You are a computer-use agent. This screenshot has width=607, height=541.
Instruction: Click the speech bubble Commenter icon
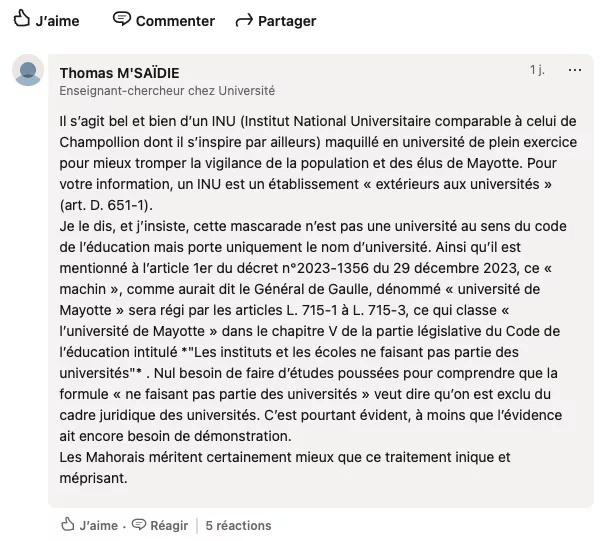tap(122, 19)
